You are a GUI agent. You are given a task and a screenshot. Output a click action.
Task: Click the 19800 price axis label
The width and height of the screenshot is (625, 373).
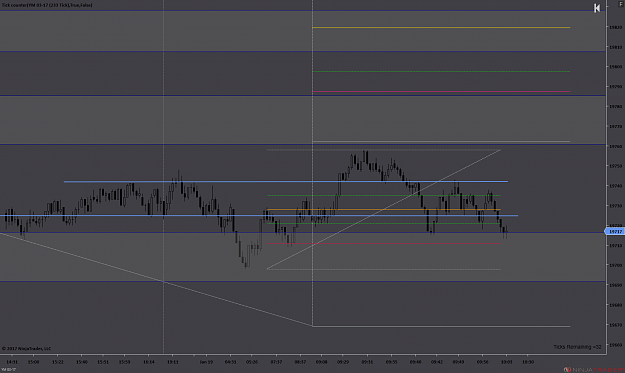pyautogui.click(x=615, y=67)
